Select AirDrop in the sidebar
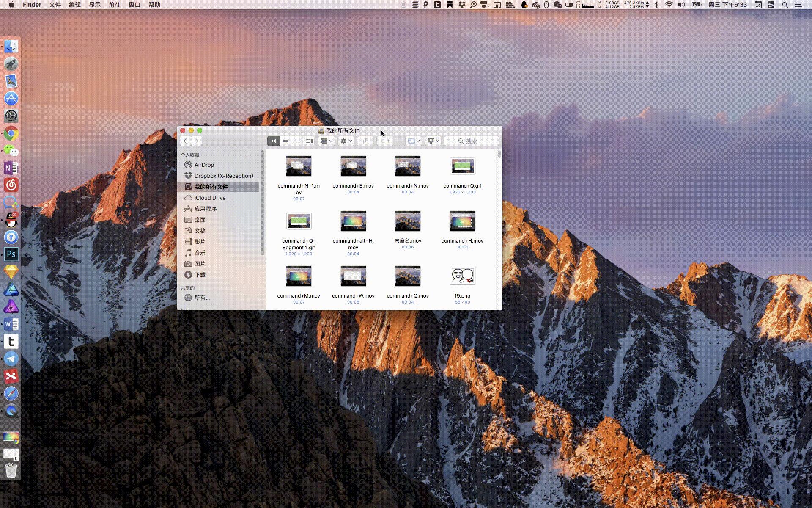 click(204, 165)
